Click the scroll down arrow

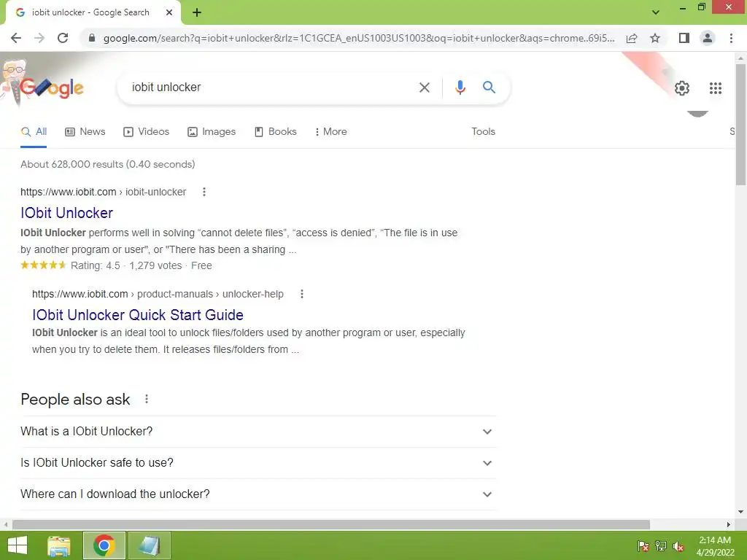740,512
